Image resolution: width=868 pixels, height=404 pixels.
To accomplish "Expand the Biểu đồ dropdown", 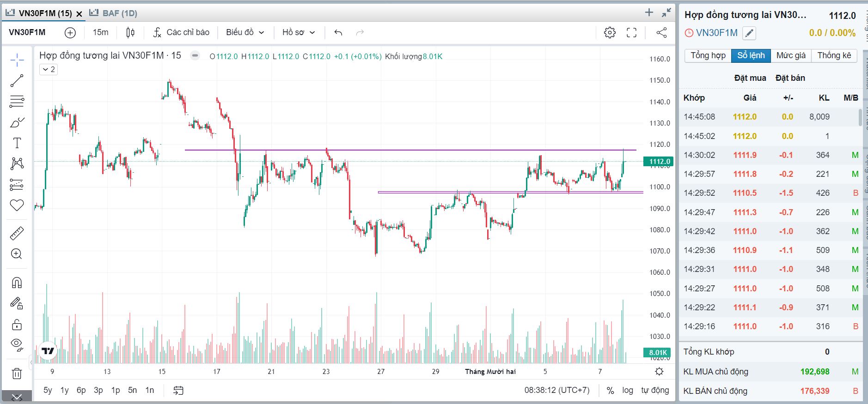I will coord(245,32).
